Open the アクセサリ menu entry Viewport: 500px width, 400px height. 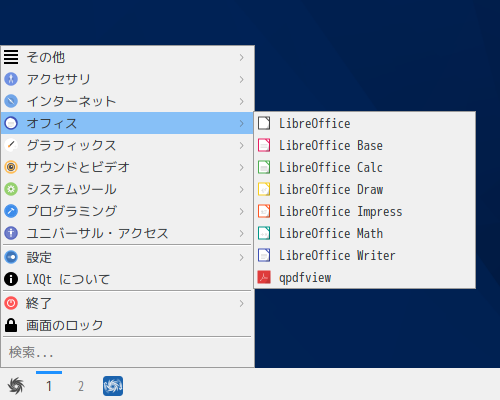pyautogui.click(x=127, y=79)
